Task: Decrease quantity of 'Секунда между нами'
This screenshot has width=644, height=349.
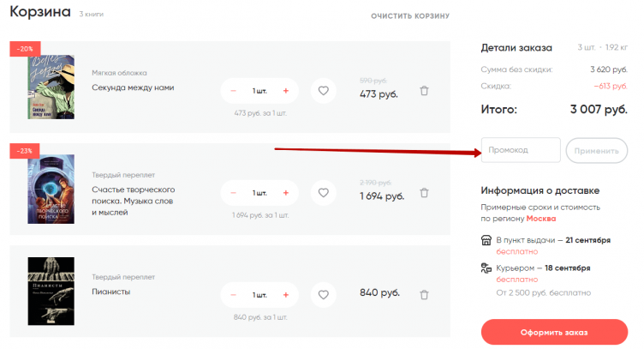Action: pyautogui.click(x=234, y=91)
